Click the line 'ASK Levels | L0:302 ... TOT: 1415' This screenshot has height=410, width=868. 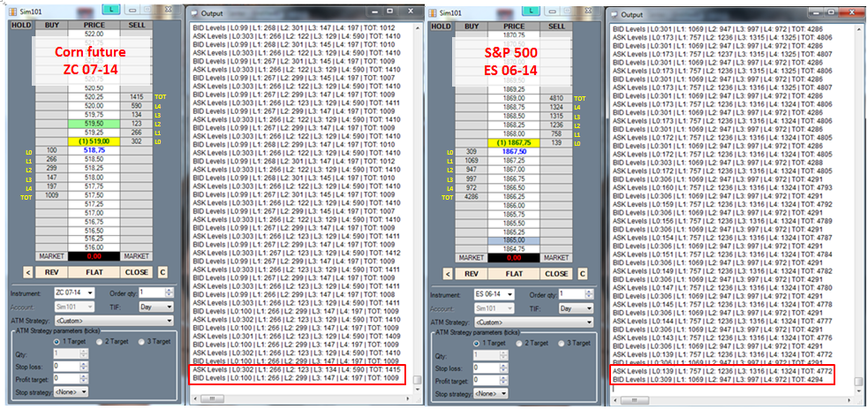[296, 370]
